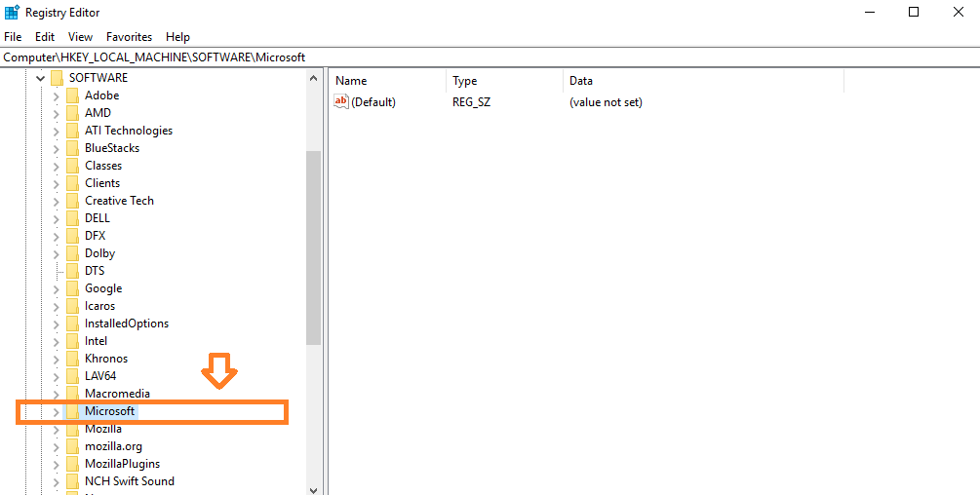Expand the Intel key
Image resolution: width=980 pixels, height=495 pixels.
(57, 341)
